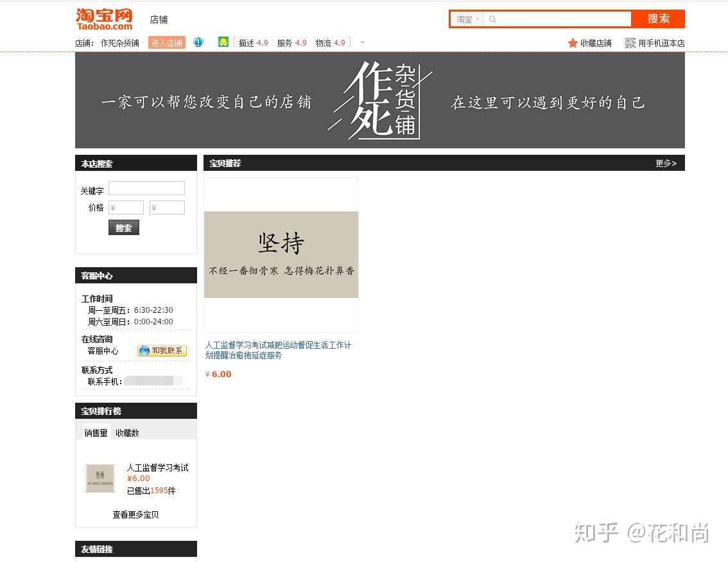Image resolution: width=728 pixels, height=562 pixels.
Task: Click the blue crown seller-rank icon
Action: [x=198, y=42]
